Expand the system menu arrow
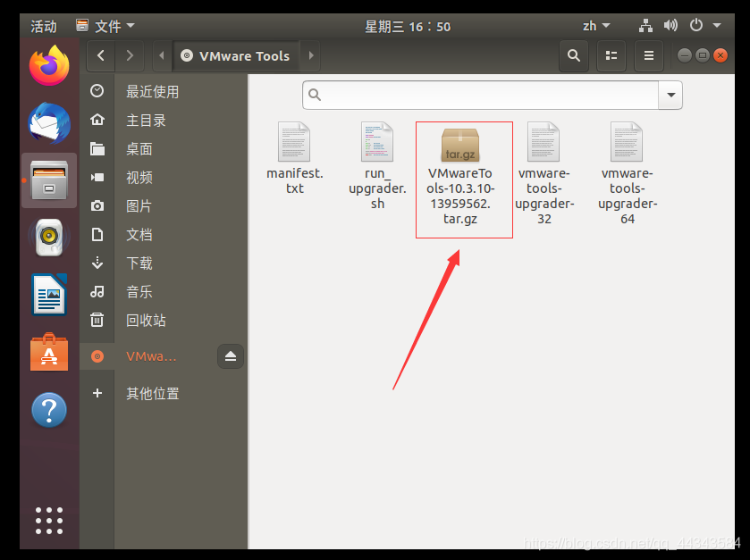 click(717, 25)
